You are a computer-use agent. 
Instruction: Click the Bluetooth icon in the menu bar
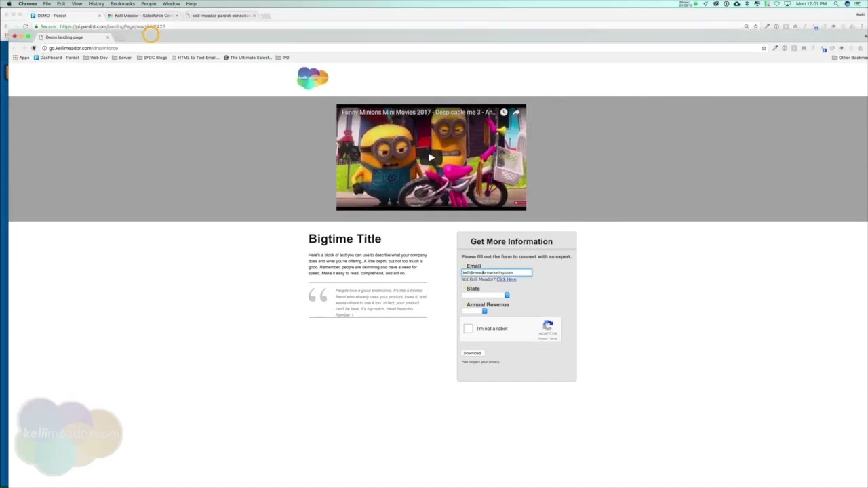(747, 4)
